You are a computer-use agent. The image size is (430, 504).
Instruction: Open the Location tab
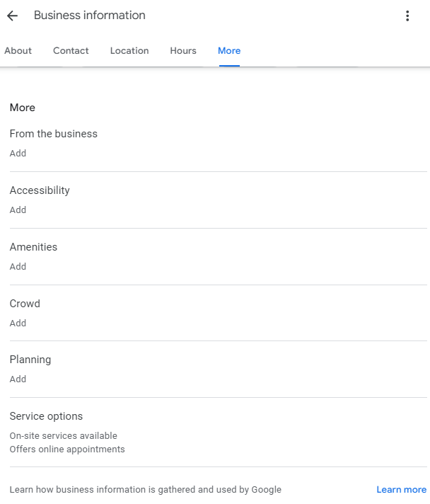click(x=129, y=51)
